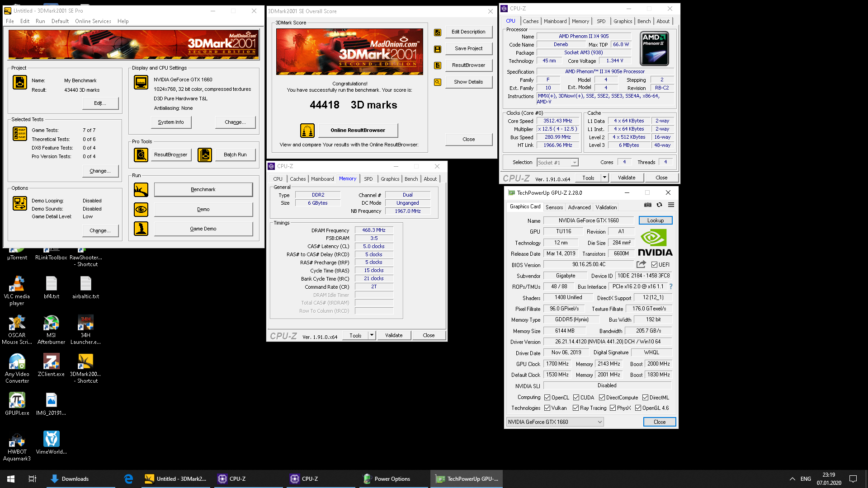Image resolution: width=868 pixels, height=488 pixels.
Task: Toggle the PhysX checkbox
Action: [613, 408]
